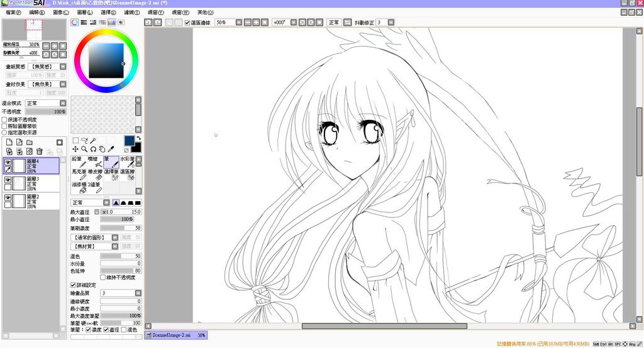
Task: Open the 濾鏡(T) Filter menu
Action: (132, 13)
